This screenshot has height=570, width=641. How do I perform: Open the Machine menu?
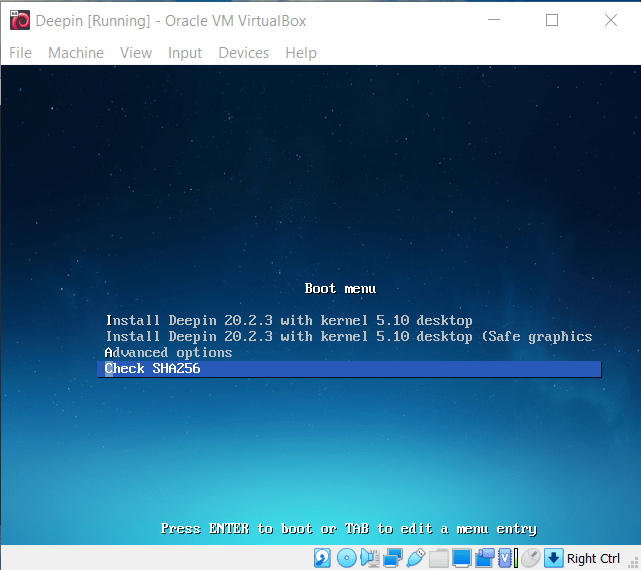click(76, 53)
